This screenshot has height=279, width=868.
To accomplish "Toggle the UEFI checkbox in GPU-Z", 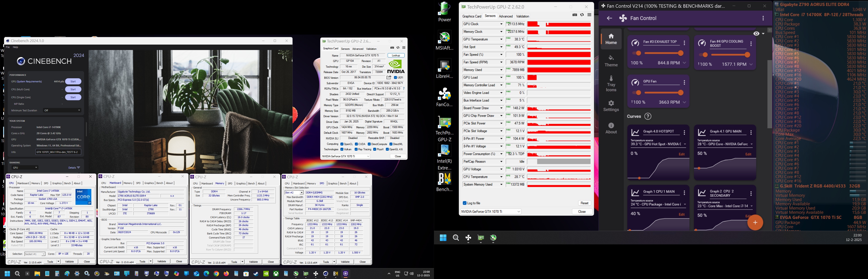I will [x=396, y=78].
